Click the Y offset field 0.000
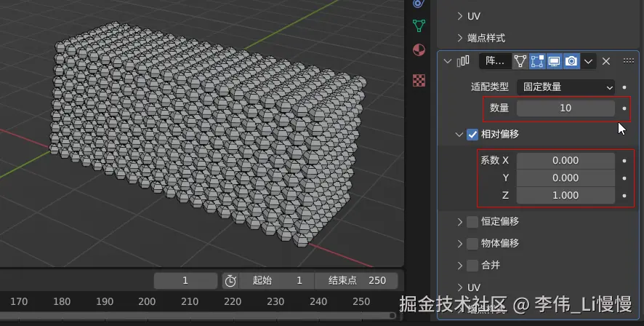The height and width of the screenshot is (326, 644). pos(565,178)
